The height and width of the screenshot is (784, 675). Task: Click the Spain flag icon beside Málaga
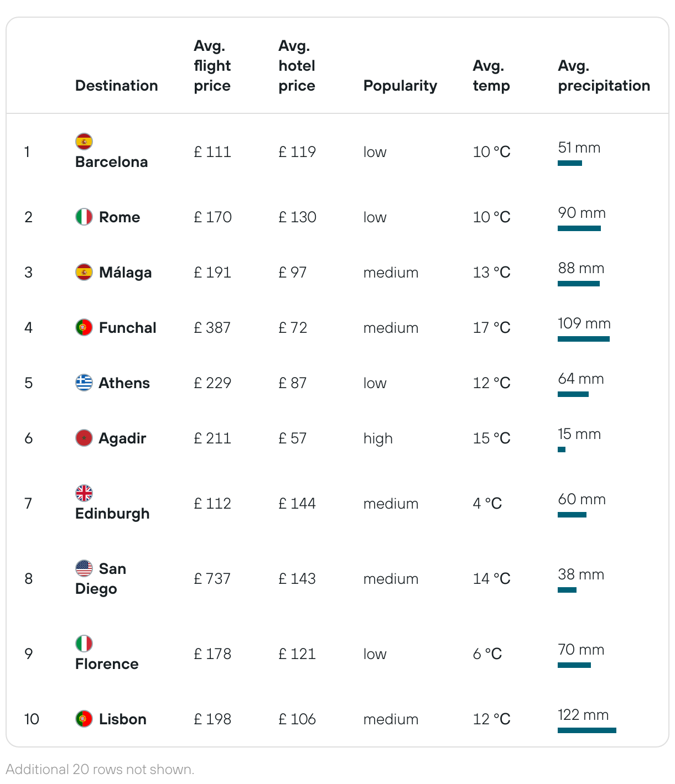click(84, 272)
